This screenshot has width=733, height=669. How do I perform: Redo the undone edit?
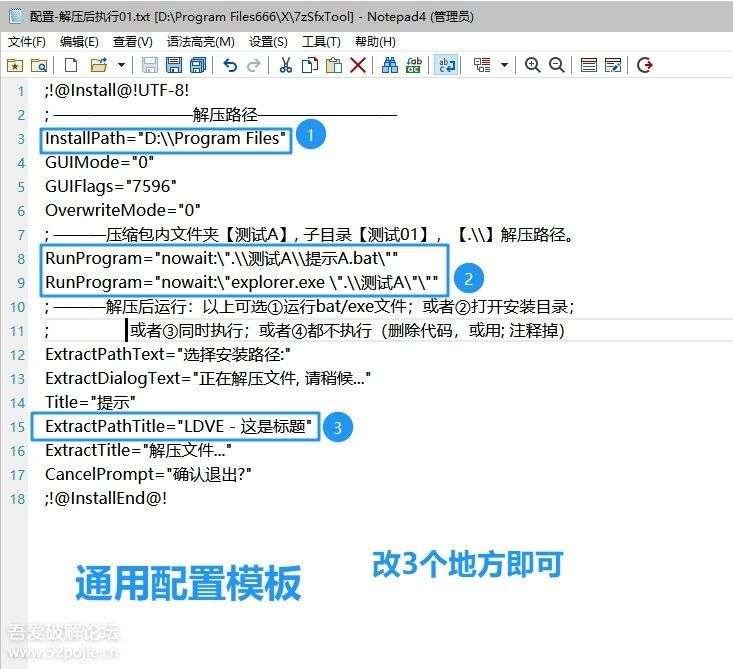point(254,65)
